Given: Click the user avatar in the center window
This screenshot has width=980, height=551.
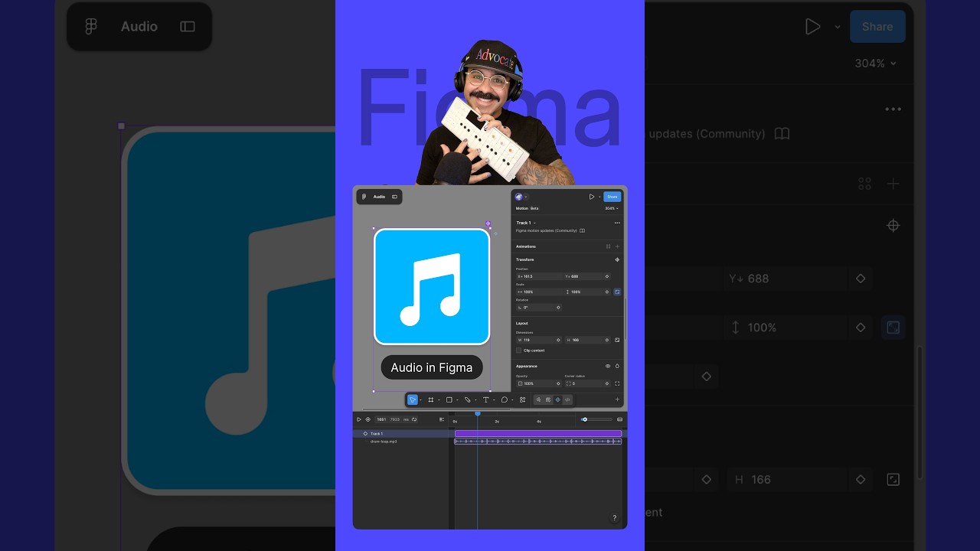Looking at the screenshot, I should pos(518,197).
